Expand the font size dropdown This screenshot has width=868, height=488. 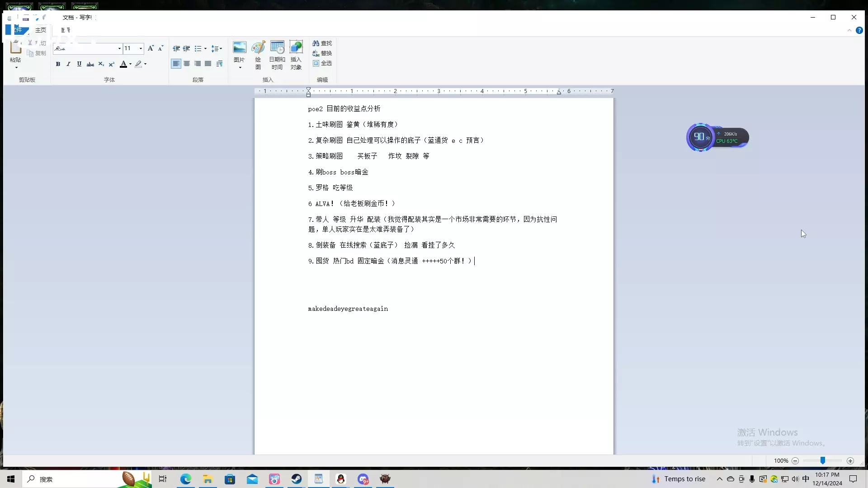tap(141, 48)
